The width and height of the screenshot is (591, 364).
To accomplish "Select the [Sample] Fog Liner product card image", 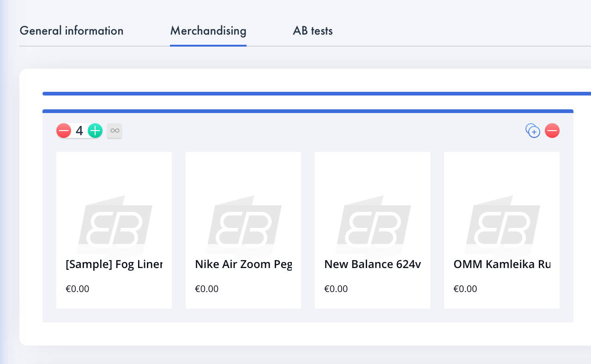I will (x=114, y=226).
